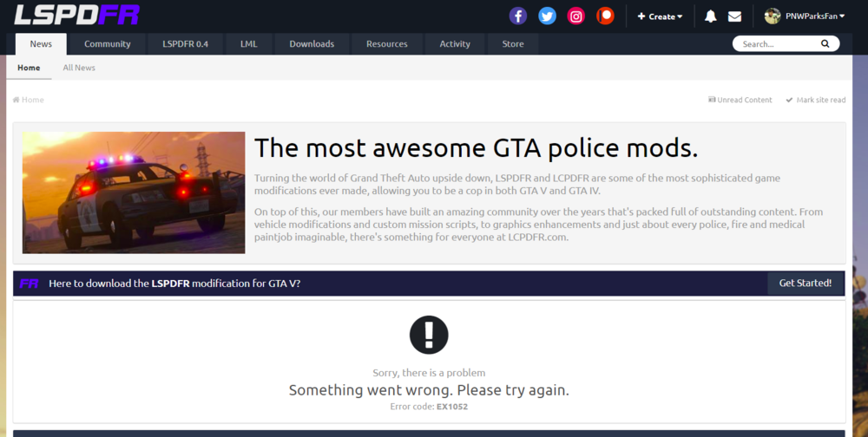Open the messages envelope icon
The height and width of the screenshot is (437, 868).
(x=734, y=16)
